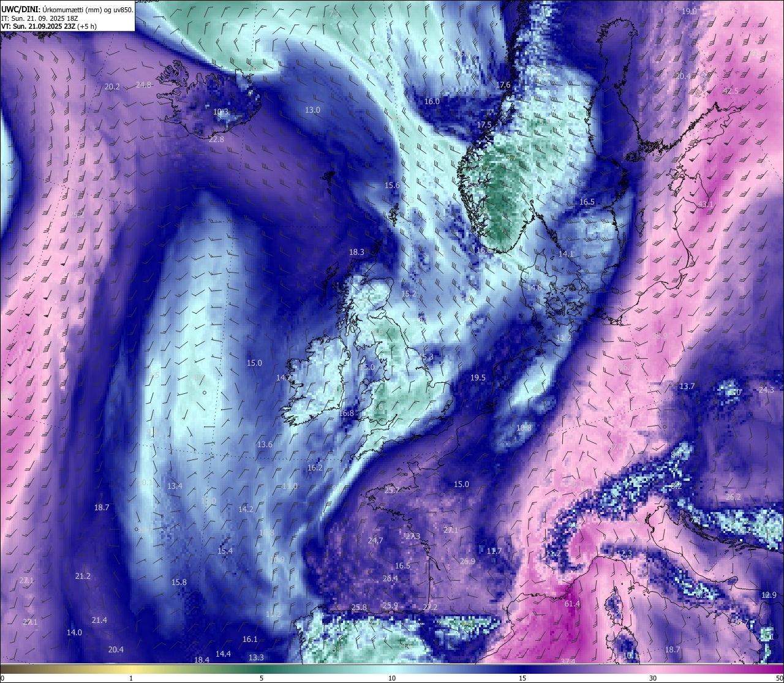The height and width of the screenshot is (683, 784).
Task: Click the 15.4 value label
Action: tap(225, 551)
